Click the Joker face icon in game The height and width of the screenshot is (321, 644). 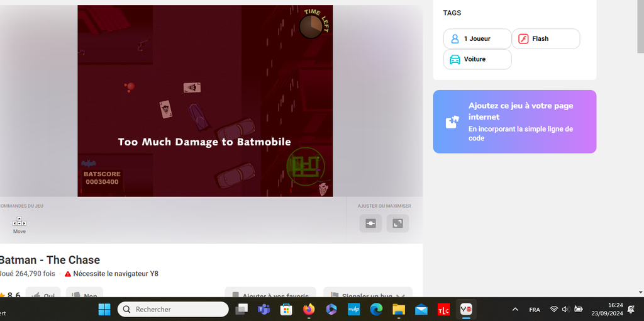point(325,189)
